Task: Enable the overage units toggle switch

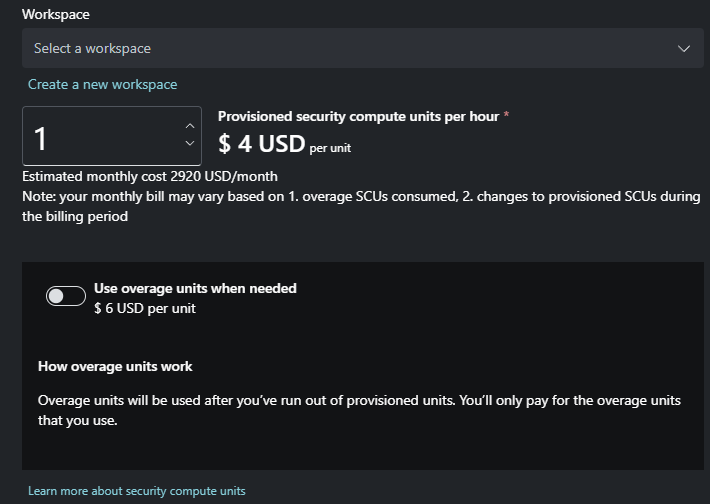Action: click(65, 296)
